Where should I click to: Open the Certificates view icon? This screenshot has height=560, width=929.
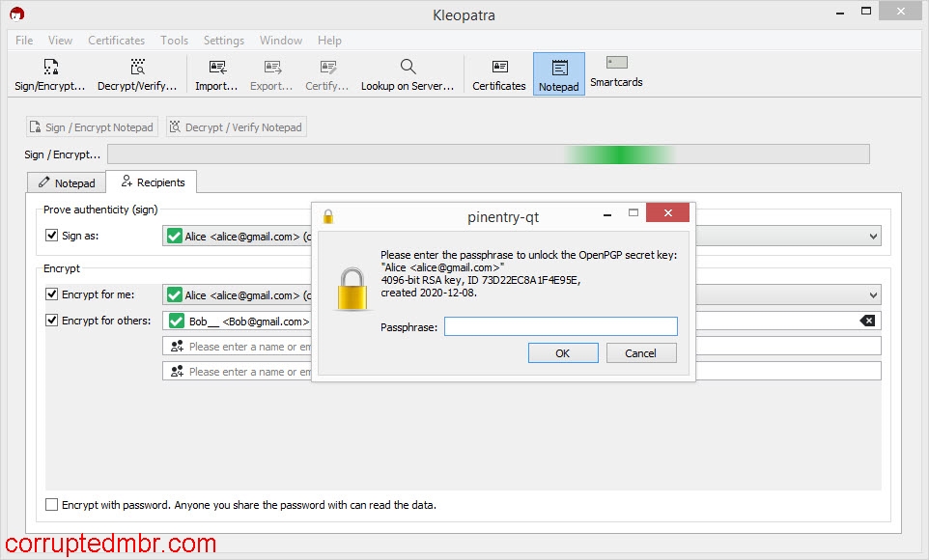point(498,72)
